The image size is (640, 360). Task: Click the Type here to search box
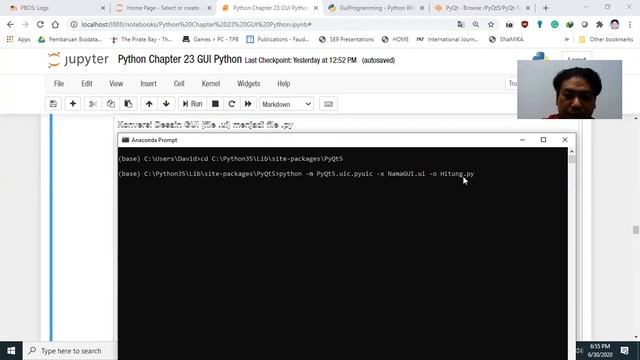pyautogui.click(x=69, y=351)
